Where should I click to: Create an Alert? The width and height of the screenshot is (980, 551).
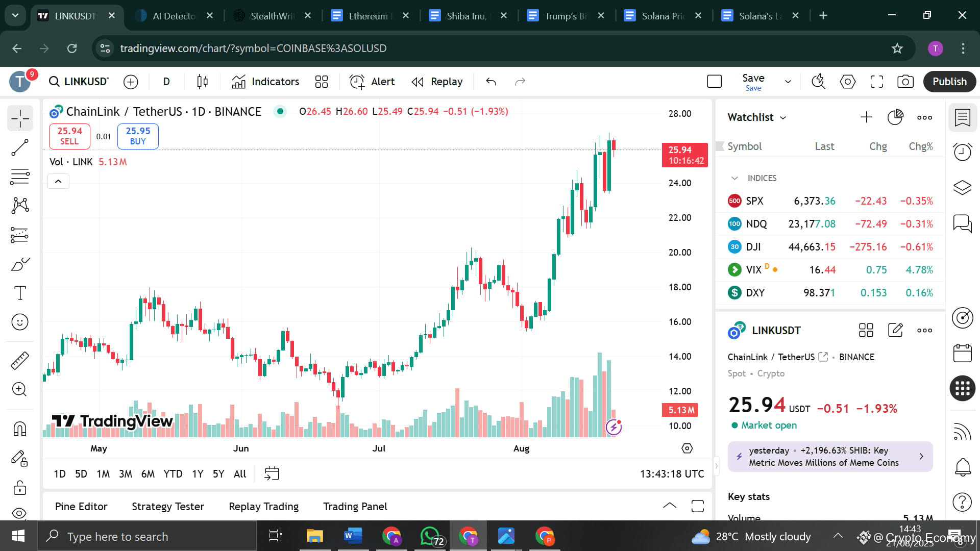pyautogui.click(x=372, y=82)
